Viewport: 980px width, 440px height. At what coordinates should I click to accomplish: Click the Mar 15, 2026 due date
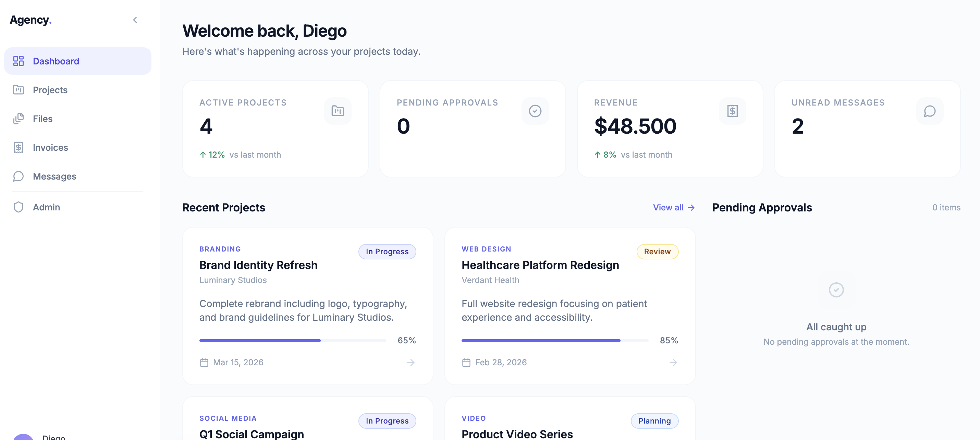(x=238, y=362)
